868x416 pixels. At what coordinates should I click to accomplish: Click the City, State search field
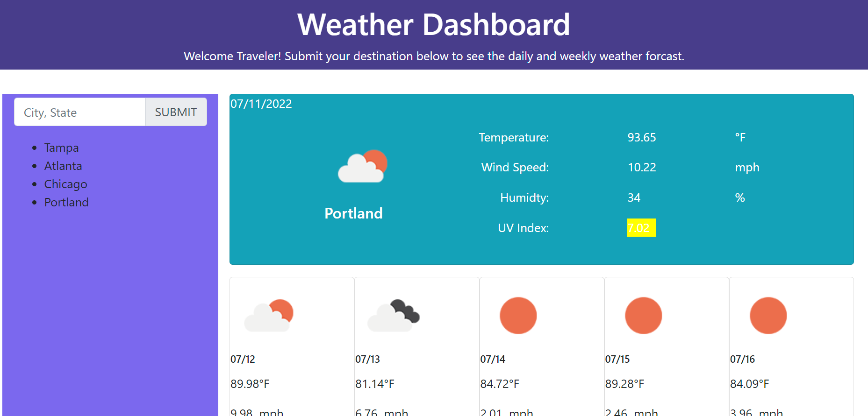tap(79, 112)
